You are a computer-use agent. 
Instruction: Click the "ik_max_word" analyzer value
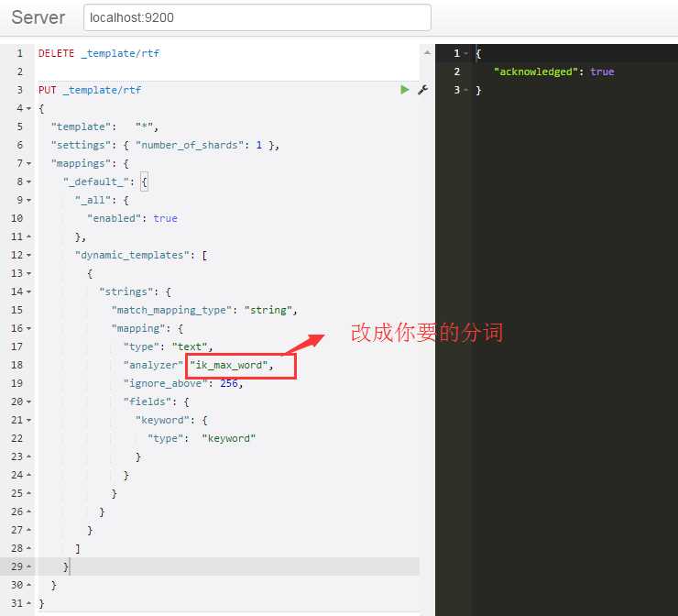tap(228, 365)
